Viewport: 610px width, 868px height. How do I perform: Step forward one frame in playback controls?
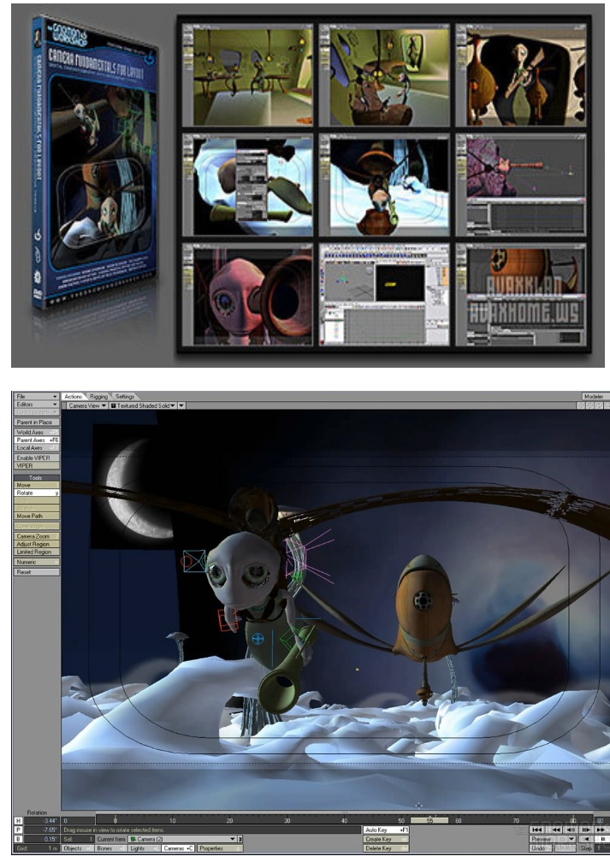[586, 830]
